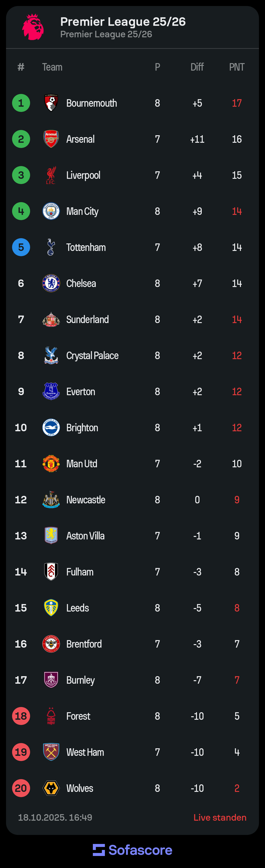Click the PNT column header
This screenshot has width=265, height=868.
click(237, 67)
